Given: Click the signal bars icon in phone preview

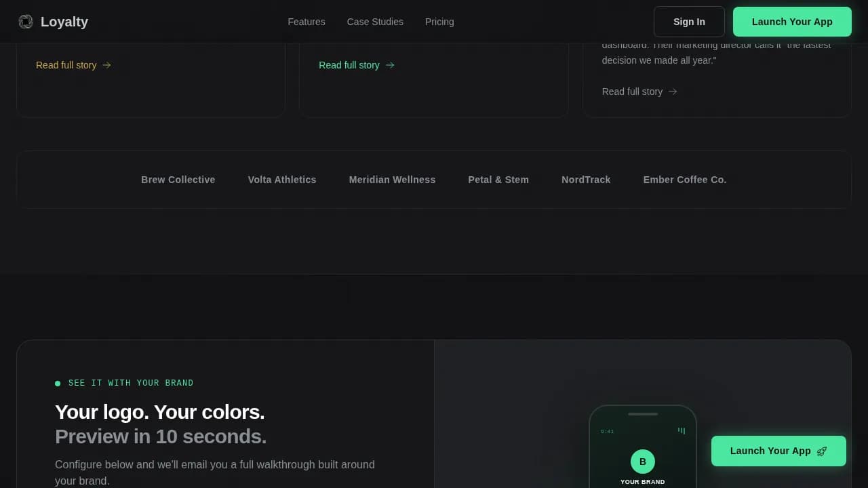Looking at the screenshot, I should tap(682, 430).
